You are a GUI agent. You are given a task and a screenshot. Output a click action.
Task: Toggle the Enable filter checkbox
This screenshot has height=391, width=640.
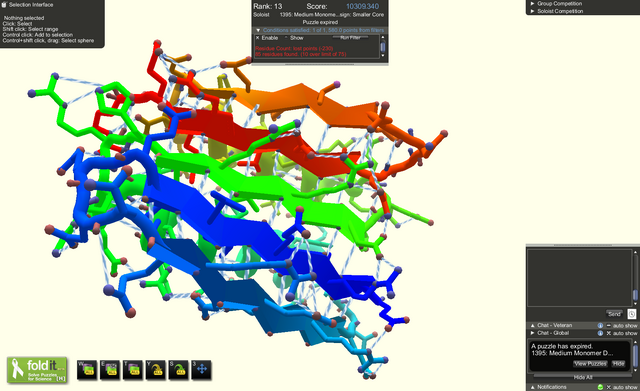click(258, 38)
